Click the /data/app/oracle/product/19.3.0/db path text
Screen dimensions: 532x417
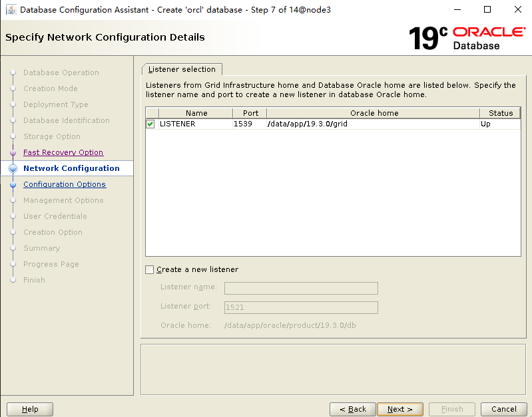[290, 325]
